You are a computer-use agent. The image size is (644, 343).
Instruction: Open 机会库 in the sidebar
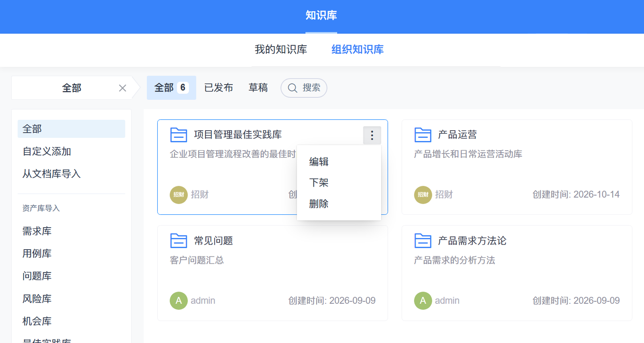tap(37, 321)
